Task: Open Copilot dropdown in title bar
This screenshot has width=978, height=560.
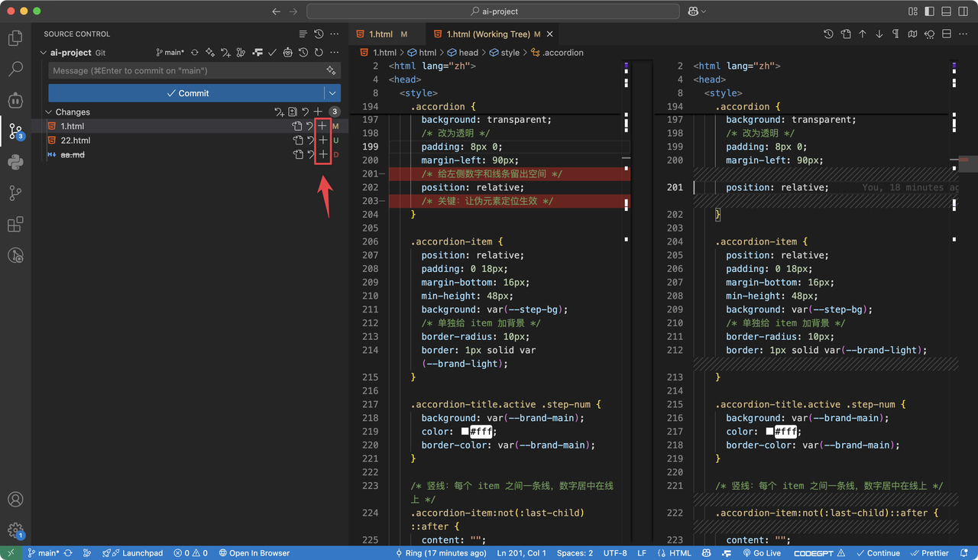Action: point(697,11)
